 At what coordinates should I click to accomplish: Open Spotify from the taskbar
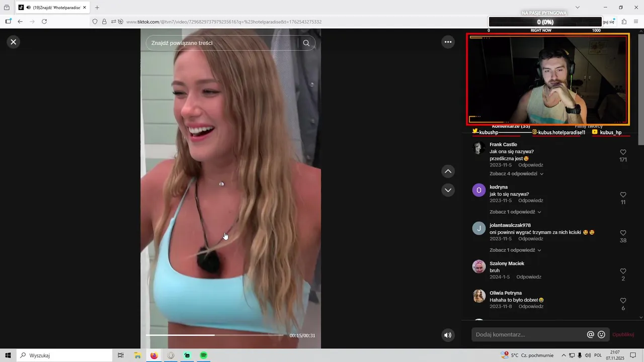pos(204,355)
